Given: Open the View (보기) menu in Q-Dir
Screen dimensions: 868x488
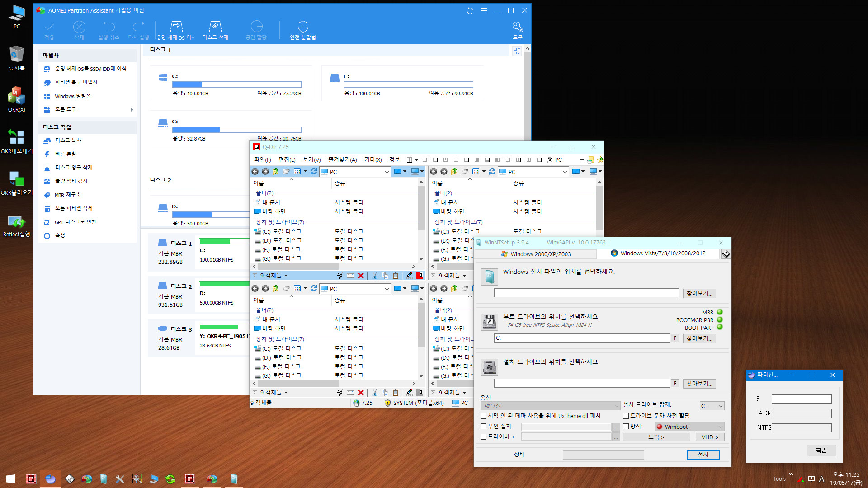Looking at the screenshot, I should point(311,160).
